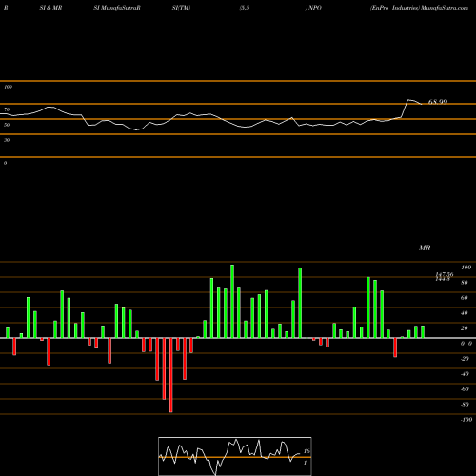Viewport: 476px width, 476px height.
Task: Click the RSI line peak near 68.99
Action: pyautogui.click(x=409, y=100)
